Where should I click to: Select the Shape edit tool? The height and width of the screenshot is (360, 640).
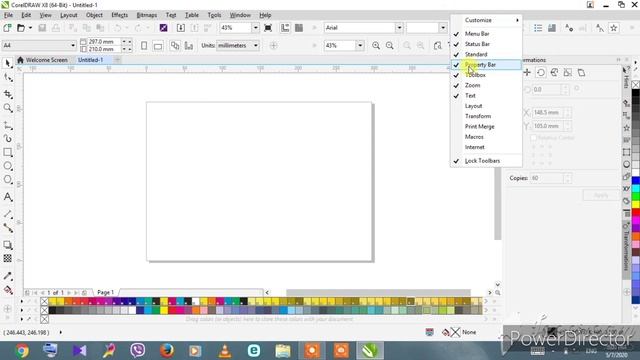click(8, 78)
